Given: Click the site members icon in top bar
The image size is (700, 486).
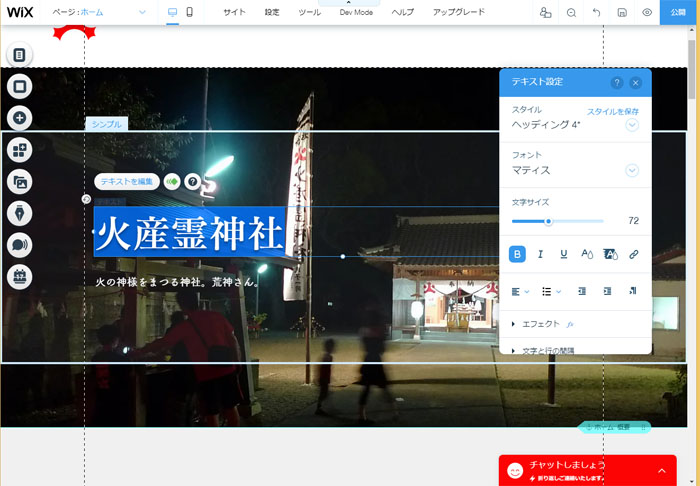Looking at the screenshot, I should (546, 12).
